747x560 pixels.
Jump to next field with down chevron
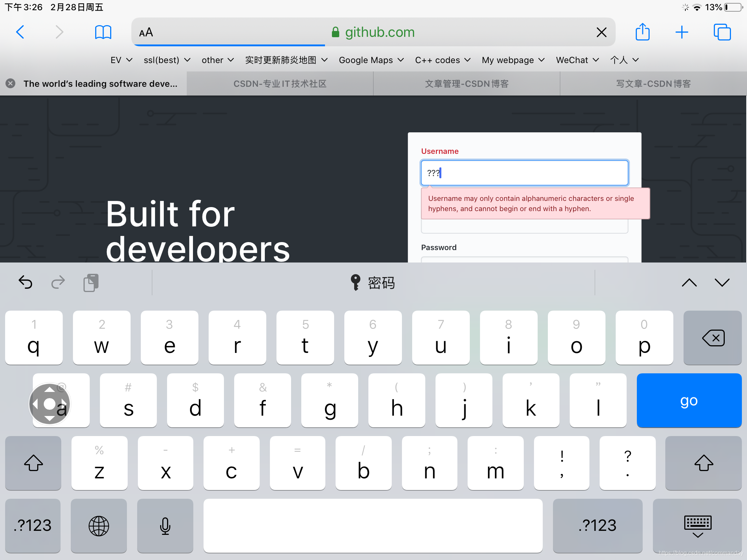(x=722, y=283)
